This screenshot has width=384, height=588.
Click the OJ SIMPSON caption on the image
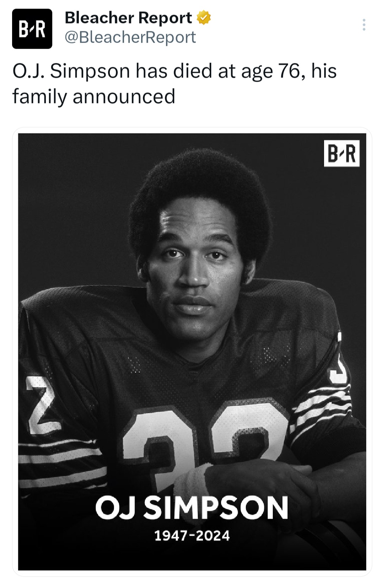192,507
